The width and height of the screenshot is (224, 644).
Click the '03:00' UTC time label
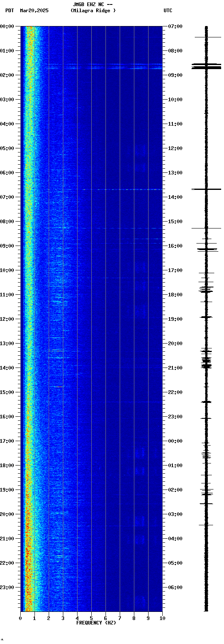click(x=175, y=514)
